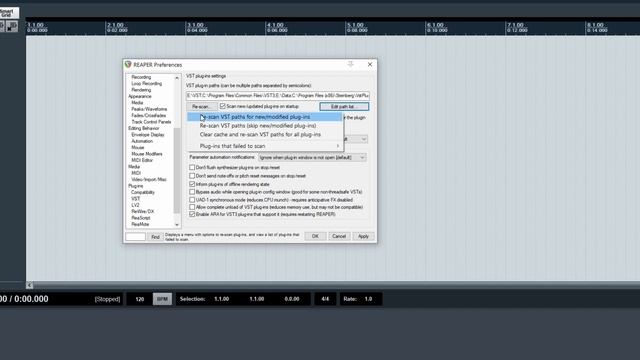The image size is (640, 360).
Task: Select LV2 in the preferences tree
Action: click(x=136, y=205)
